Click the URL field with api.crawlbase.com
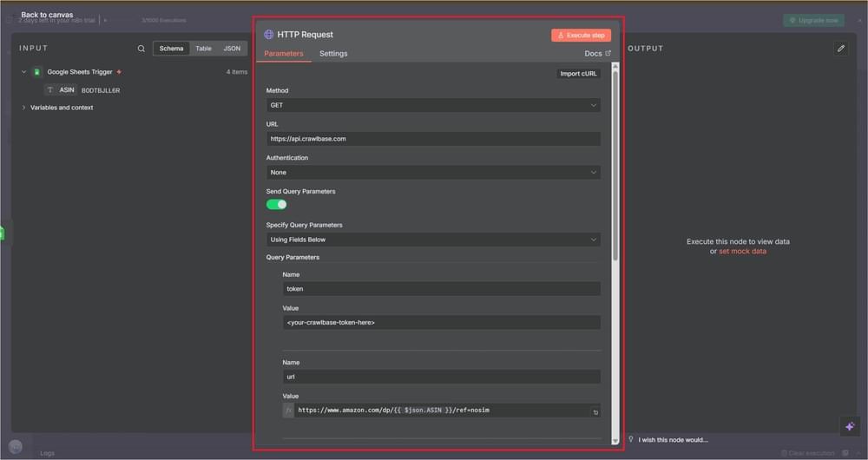The image size is (868, 460). pyautogui.click(x=432, y=139)
